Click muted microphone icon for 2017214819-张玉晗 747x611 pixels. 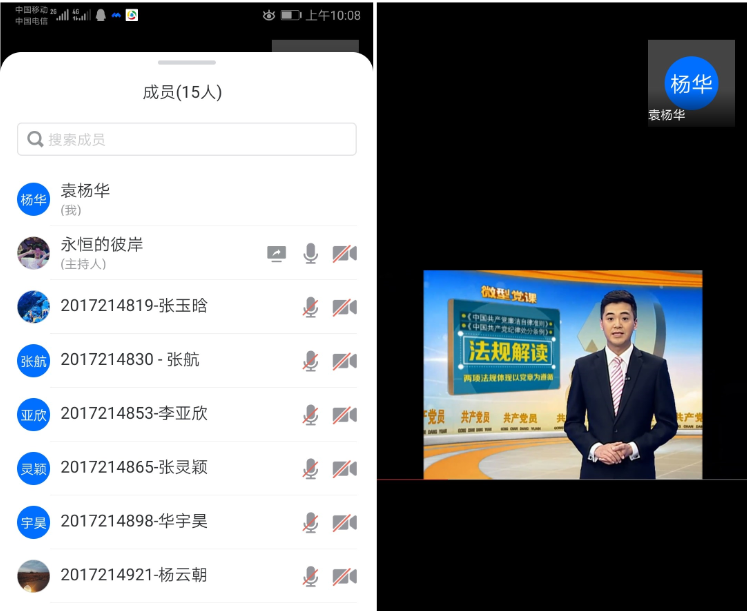pyautogui.click(x=311, y=307)
